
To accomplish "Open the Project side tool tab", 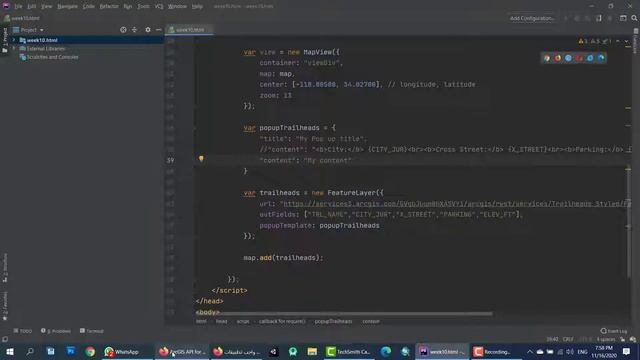I will click(5, 40).
